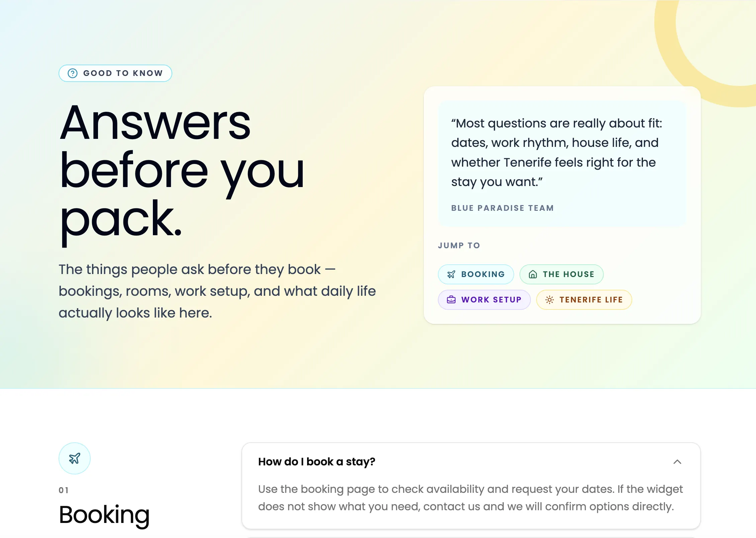The width and height of the screenshot is (756, 538).
Task: Collapse the 'How do I book a stay?' chevron
Action: (x=677, y=462)
